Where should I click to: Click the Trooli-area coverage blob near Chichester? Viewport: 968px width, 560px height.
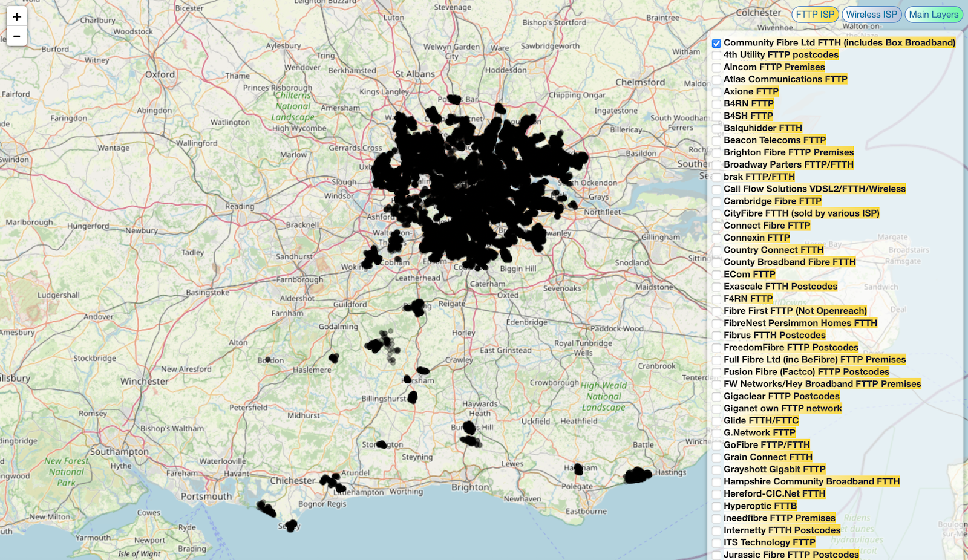332,483
